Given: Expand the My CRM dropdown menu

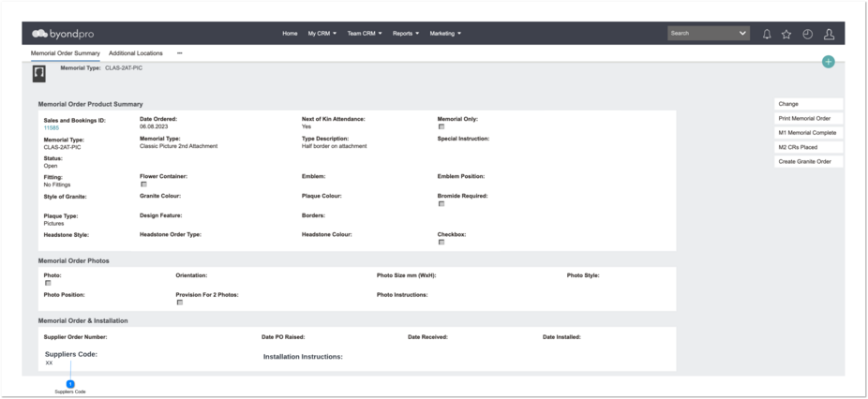Looking at the screenshot, I should [322, 34].
